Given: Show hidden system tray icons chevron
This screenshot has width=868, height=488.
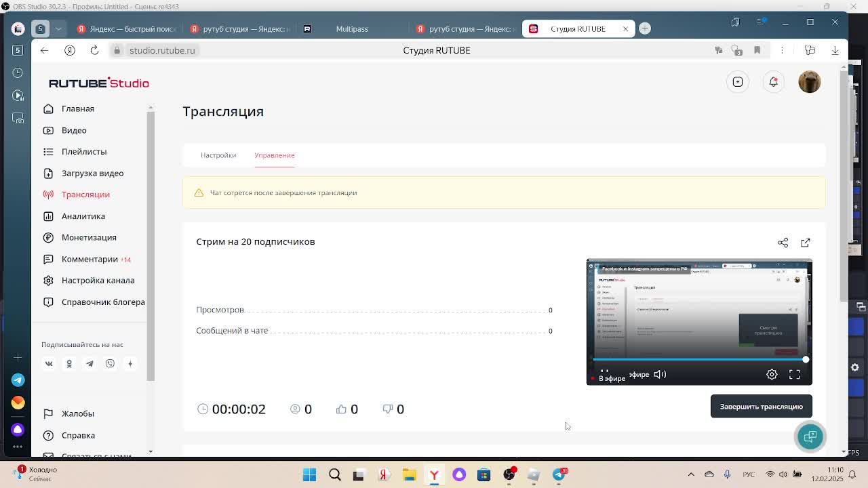Looking at the screenshot, I should (691, 474).
